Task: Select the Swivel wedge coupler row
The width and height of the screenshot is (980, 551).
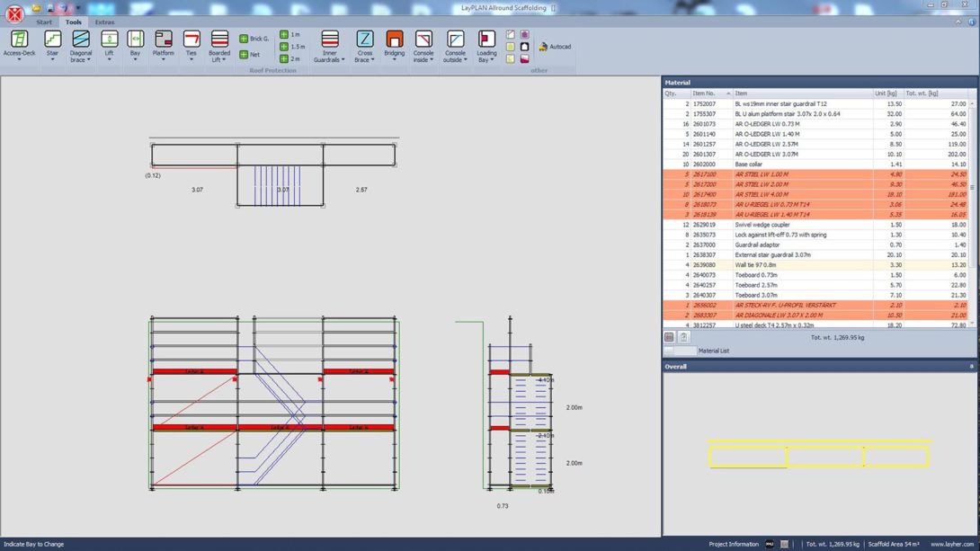Action: (x=815, y=225)
